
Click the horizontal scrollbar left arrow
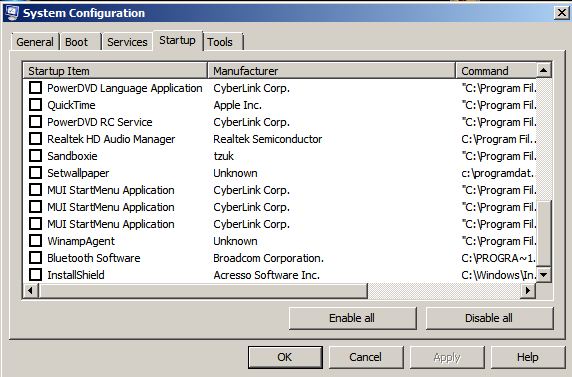pos(31,291)
